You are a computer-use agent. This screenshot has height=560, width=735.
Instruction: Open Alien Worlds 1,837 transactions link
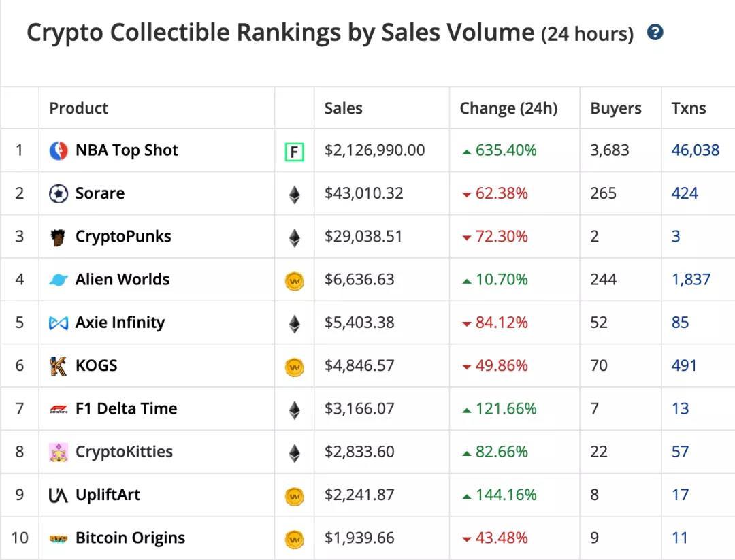click(x=691, y=280)
